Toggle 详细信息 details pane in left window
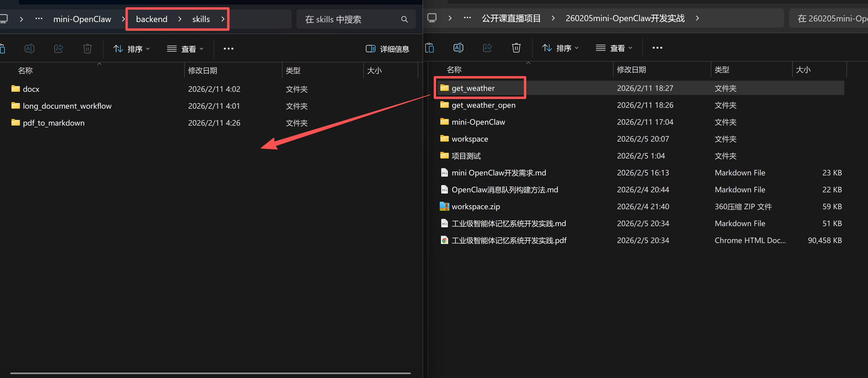 pyautogui.click(x=388, y=49)
